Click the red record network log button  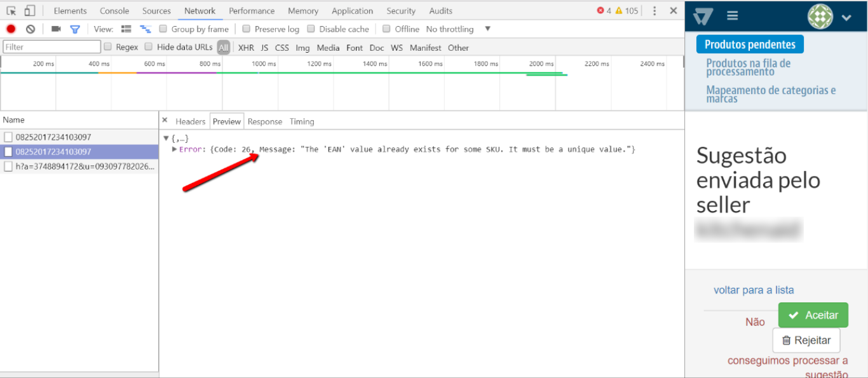pyautogui.click(x=11, y=29)
